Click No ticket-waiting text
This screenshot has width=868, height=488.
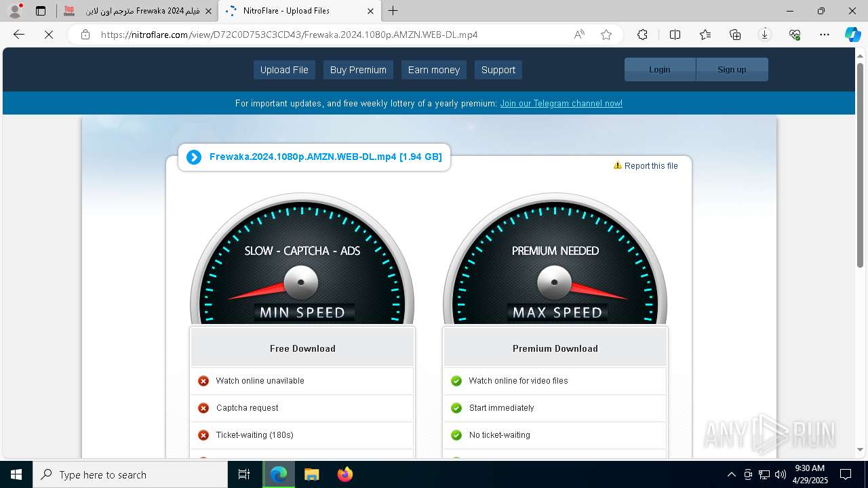coord(500,435)
